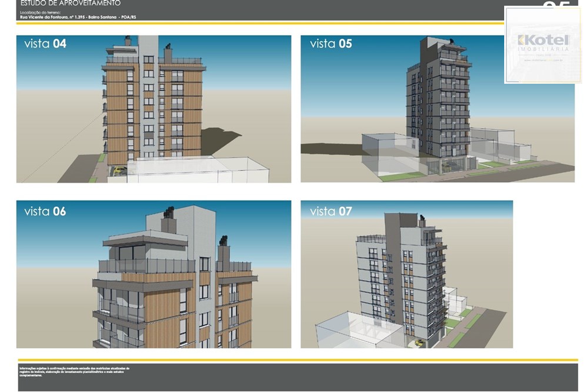Viewport: 588px width, 392px height.
Task: Click the 'vista 04' label text
Action: tap(45, 44)
